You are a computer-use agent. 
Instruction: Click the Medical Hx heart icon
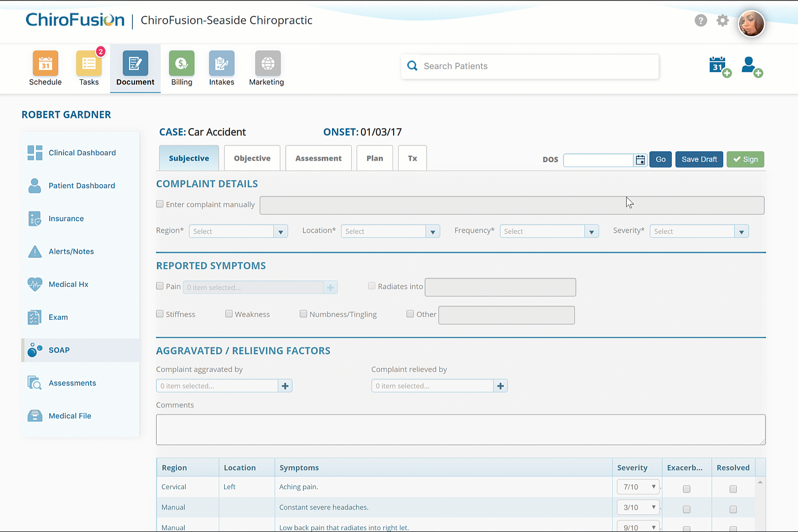(x=35, y=284)
